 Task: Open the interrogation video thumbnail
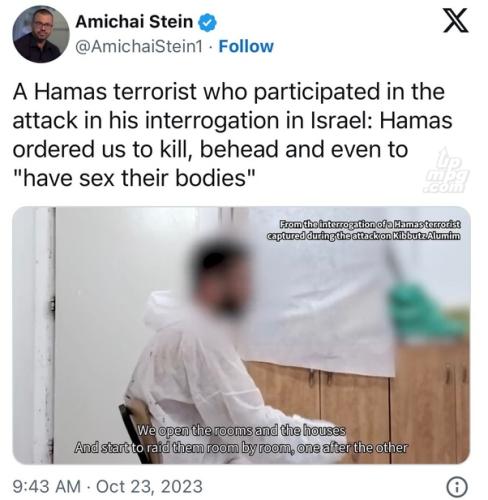tap(241, 335)
